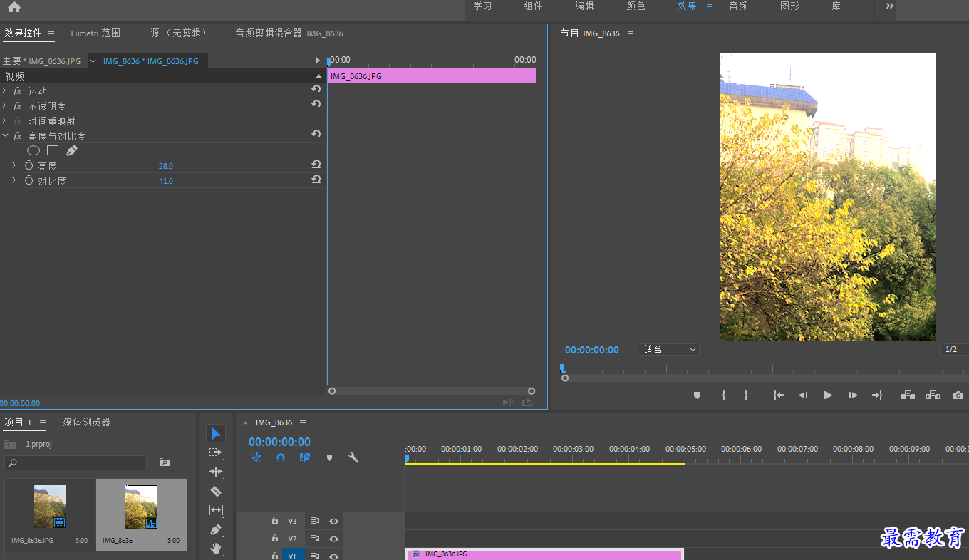
Task: Select the Hand tool
Action: pos(216,549)
